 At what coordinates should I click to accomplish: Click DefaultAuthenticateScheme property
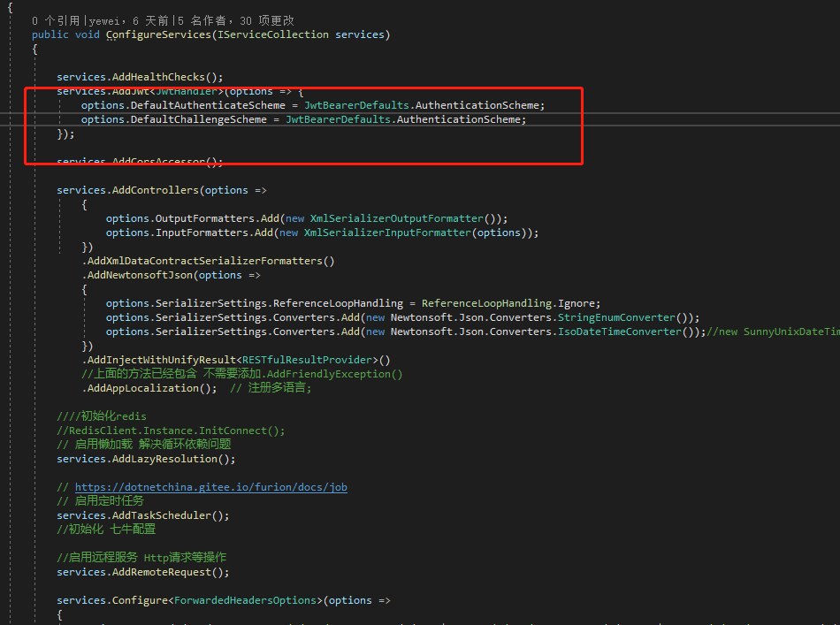coord(208,105)
